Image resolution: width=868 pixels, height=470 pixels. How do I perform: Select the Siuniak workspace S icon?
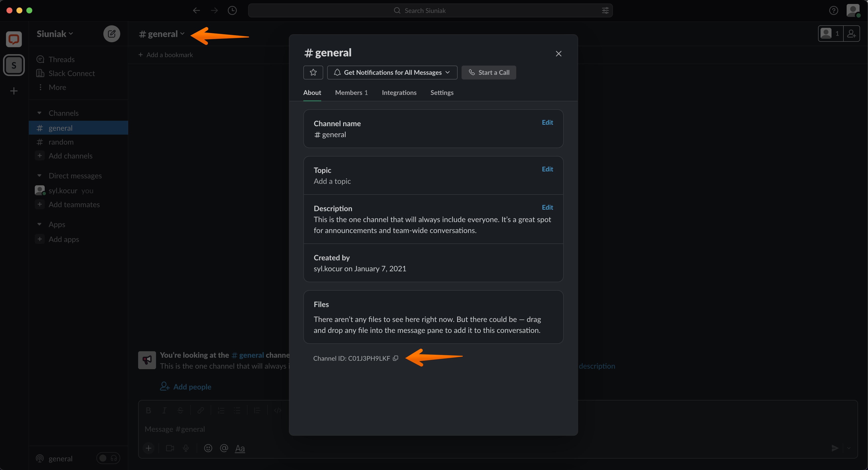click(14, 65)
